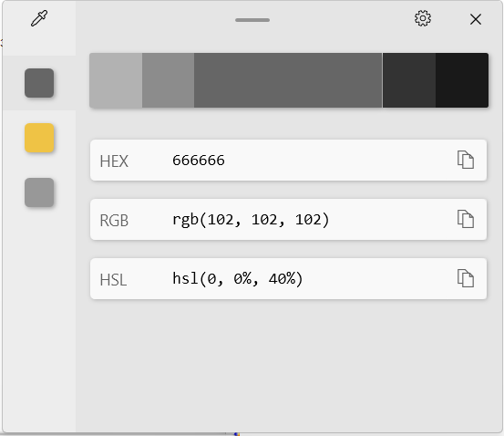Close the color picker editor window
Image resolution: width=504 pixels, height=436 pixels.
click(476, 19)
